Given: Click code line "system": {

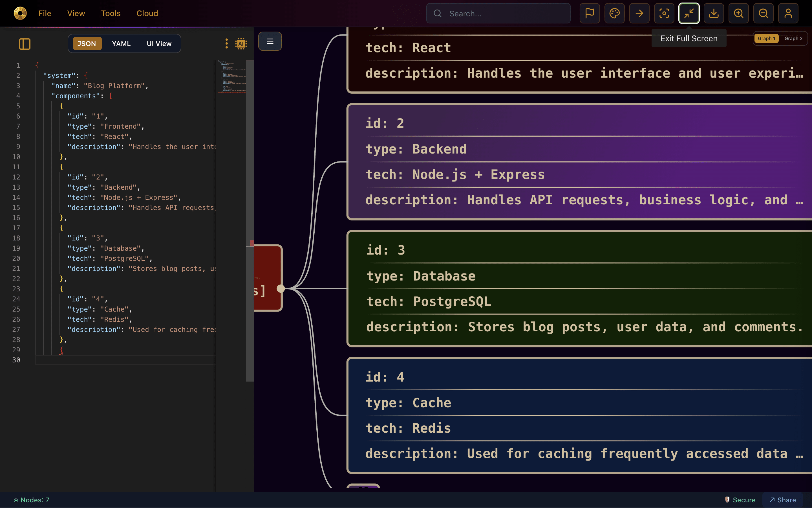Looking at the screenshot, I should click(65, 76).
